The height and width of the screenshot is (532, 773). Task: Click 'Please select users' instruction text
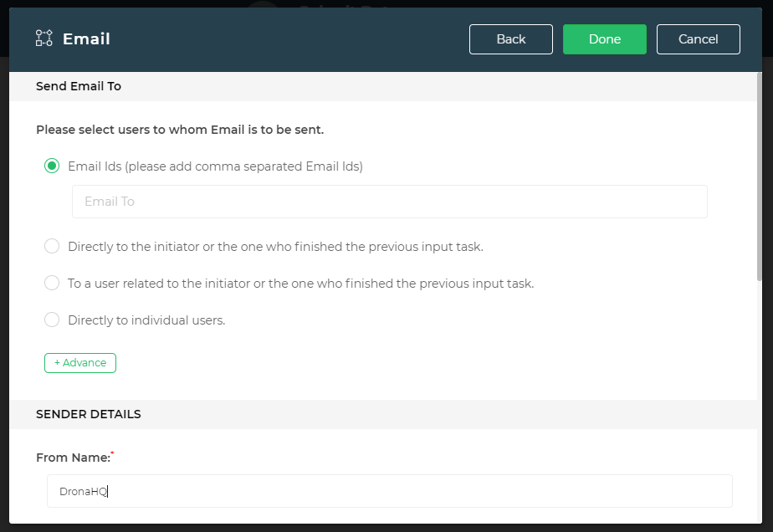point(180,130)
